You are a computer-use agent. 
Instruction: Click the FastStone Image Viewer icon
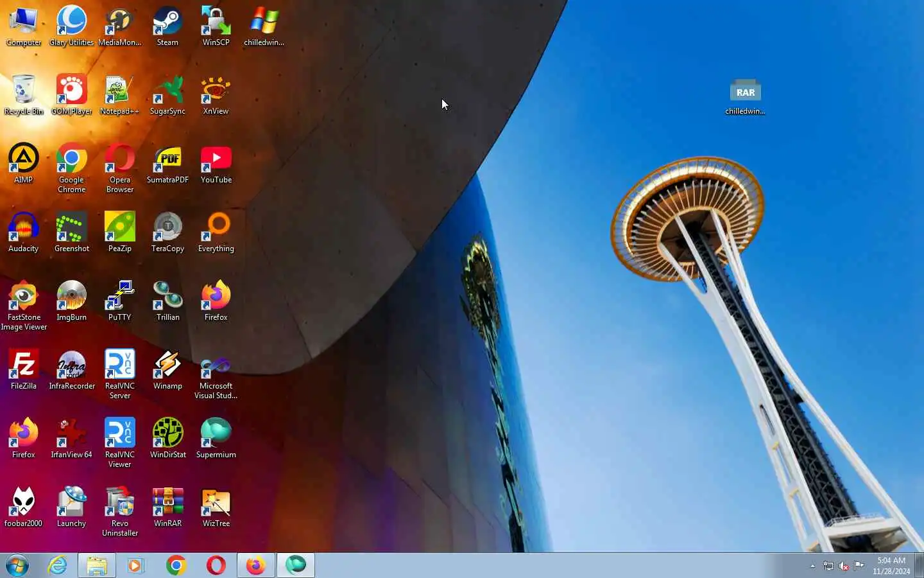tap(24, 305)
